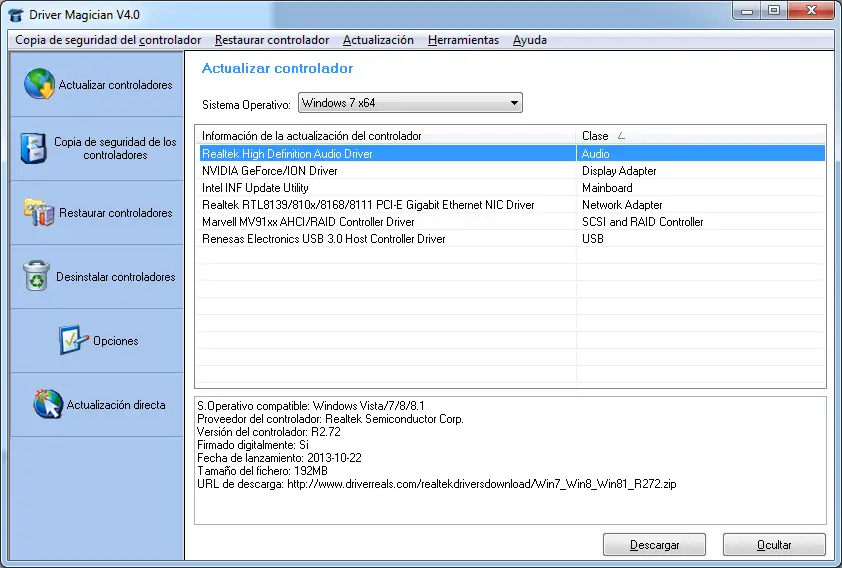Click the URL de descarga line in details
This screenshot has width=842, height=568.
tap(437, 484)
